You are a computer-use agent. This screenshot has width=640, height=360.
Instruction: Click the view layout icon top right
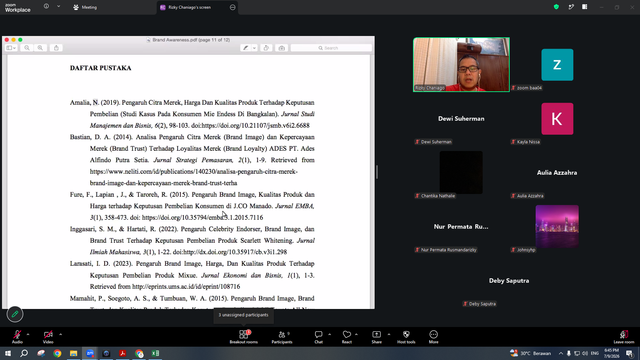coord(584,7)
